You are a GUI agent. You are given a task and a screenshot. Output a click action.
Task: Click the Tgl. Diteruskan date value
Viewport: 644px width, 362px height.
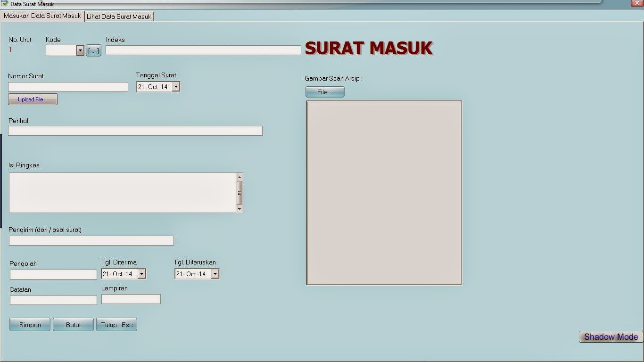(x=191, y=274)
